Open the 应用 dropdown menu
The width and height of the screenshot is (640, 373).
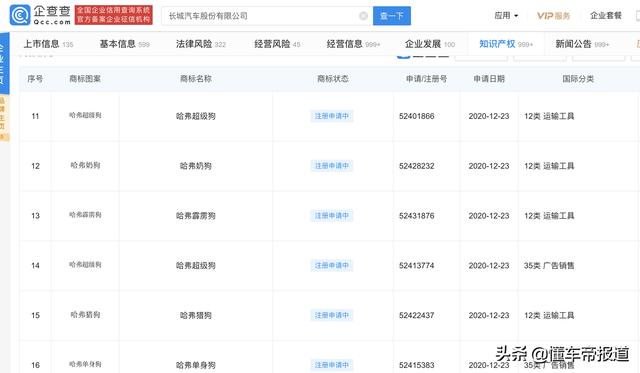pos(506,16)
